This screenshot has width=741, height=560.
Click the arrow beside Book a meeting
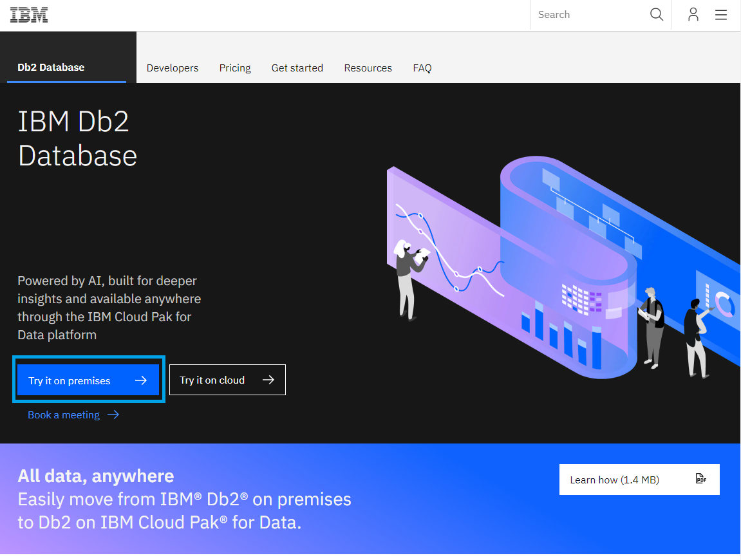click(113, 415)
